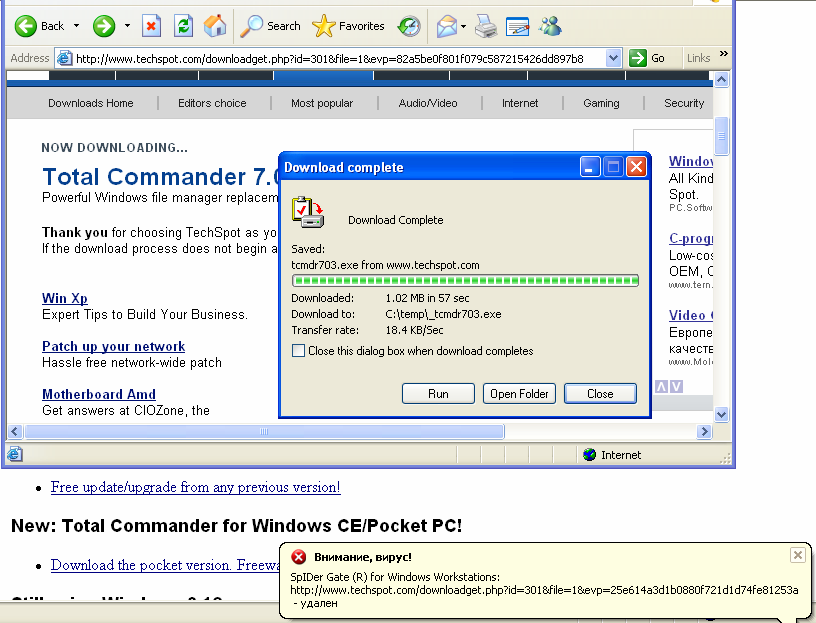
Task: Open the Favorites star panel
Action: (x=348, y=26)
